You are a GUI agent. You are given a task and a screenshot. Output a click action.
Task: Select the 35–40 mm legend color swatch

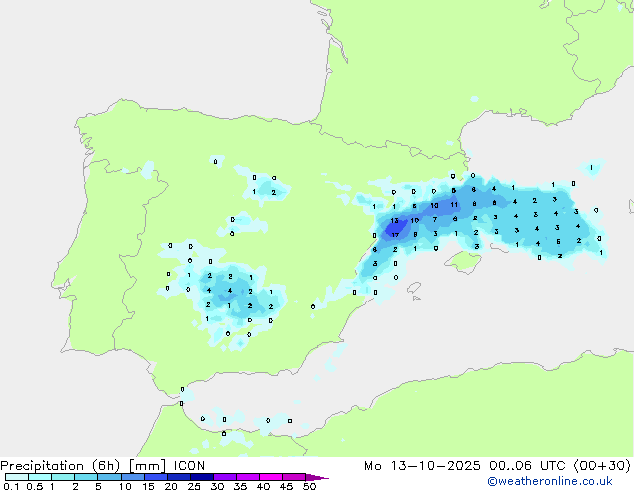[x=248, y=477]
